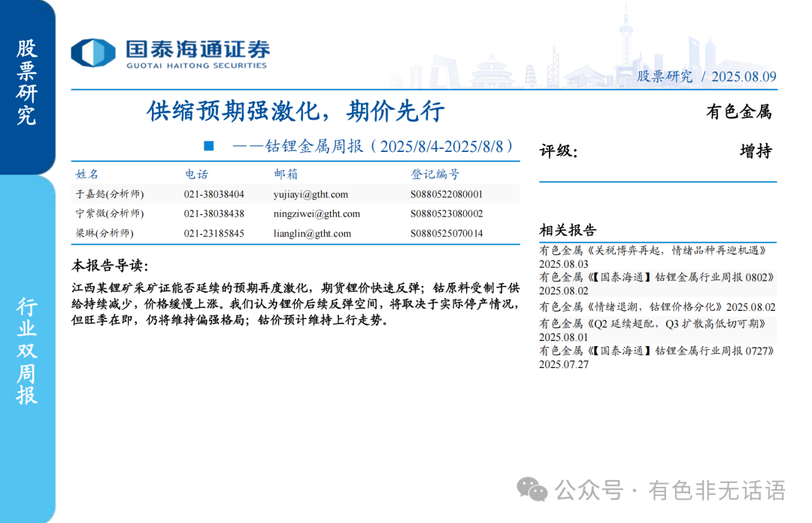Click the 股票研究 vertical sidebar label
This screenshot has height=523, width=812.
[x=26, y=82]
